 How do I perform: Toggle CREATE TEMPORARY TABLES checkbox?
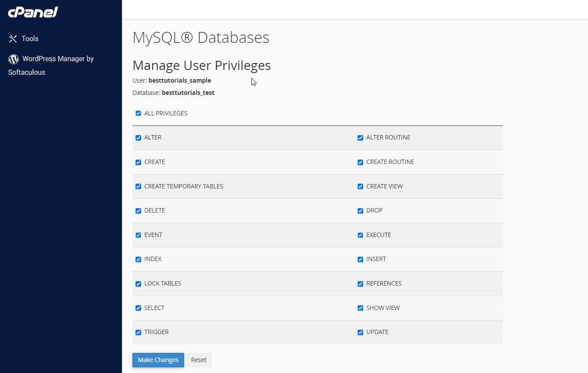pyautogui.click(x=138, y=186)
